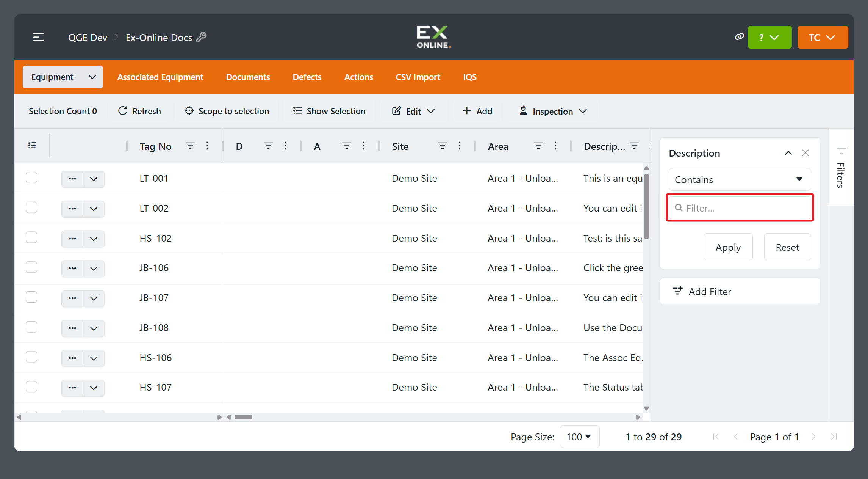Open the Defects tab
The height and width of the screenshot is (479, 868).
pos(307,77)
